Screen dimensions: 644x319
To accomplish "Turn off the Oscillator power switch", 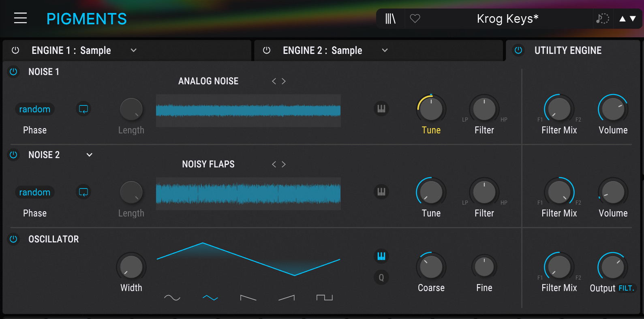I will pos(13,239).
